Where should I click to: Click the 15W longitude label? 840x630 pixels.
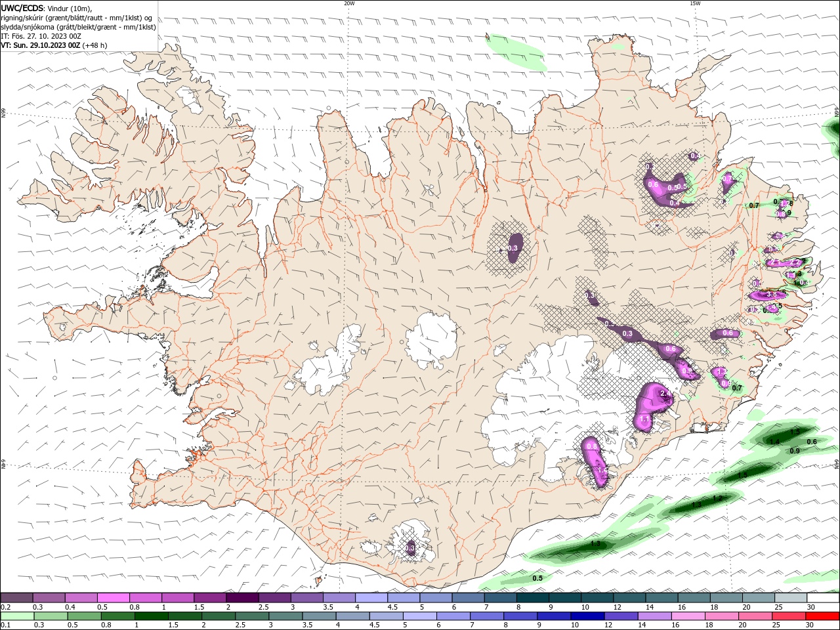(x=695, y=3)
